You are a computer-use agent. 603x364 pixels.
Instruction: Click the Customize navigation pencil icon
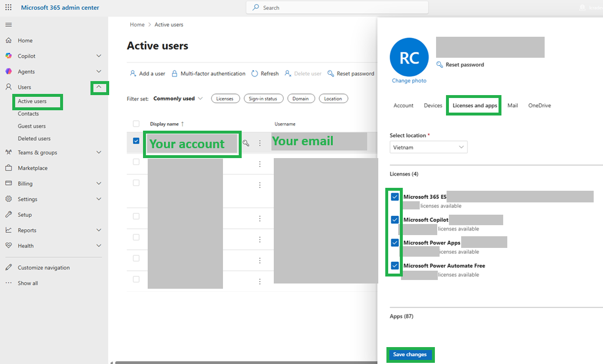pyautogui.click(x=8, y=268)
